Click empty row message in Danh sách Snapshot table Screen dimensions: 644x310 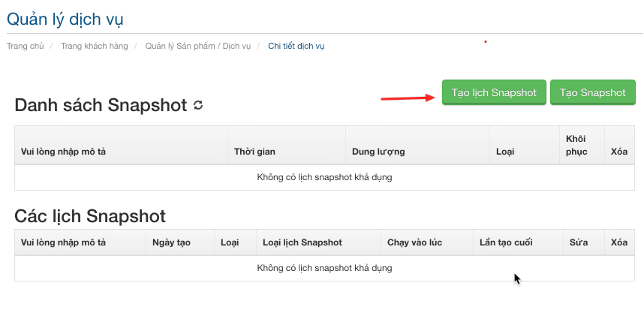pyautogui.click(x=324, y=178)
